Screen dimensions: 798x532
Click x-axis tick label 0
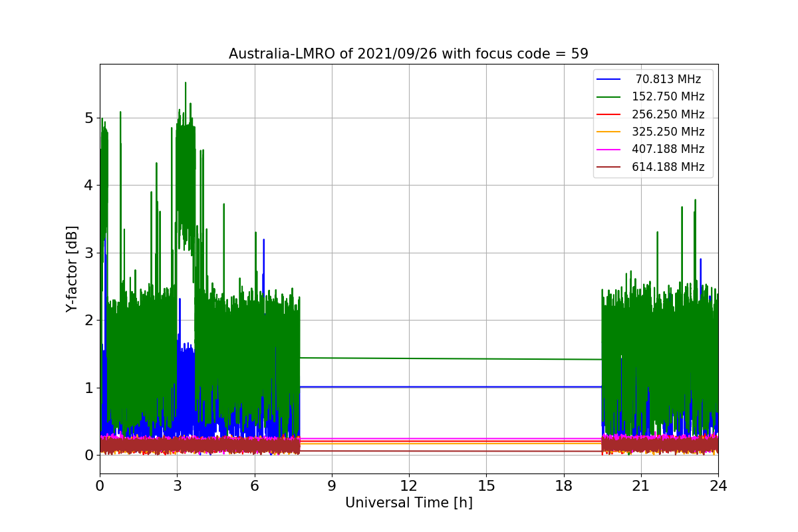point(100,486)
